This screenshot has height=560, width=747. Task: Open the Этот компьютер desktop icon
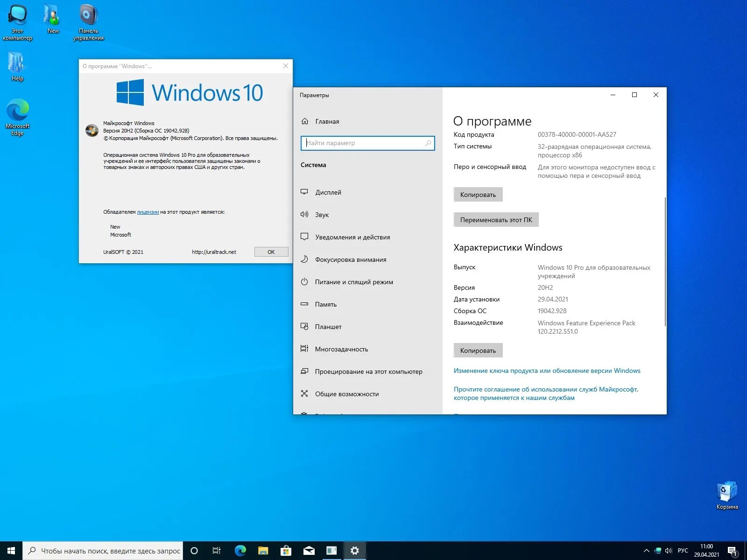coord(18,22)
